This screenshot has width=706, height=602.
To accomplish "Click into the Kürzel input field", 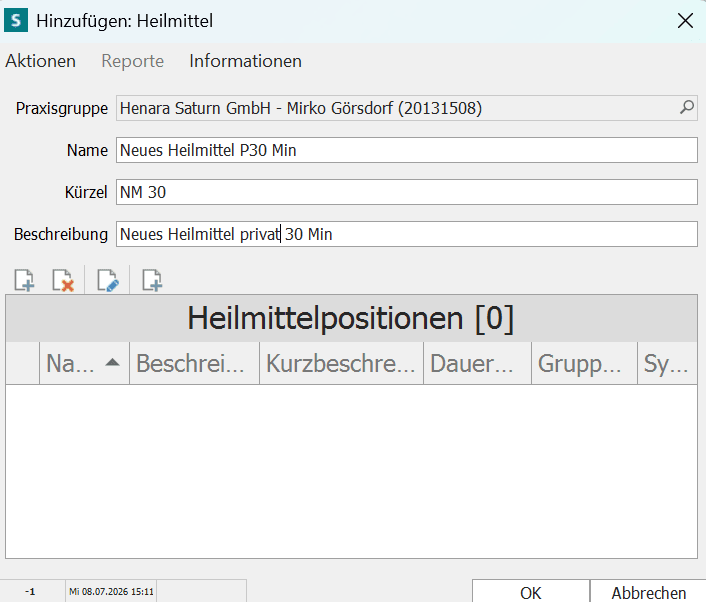I will [407, 192].
